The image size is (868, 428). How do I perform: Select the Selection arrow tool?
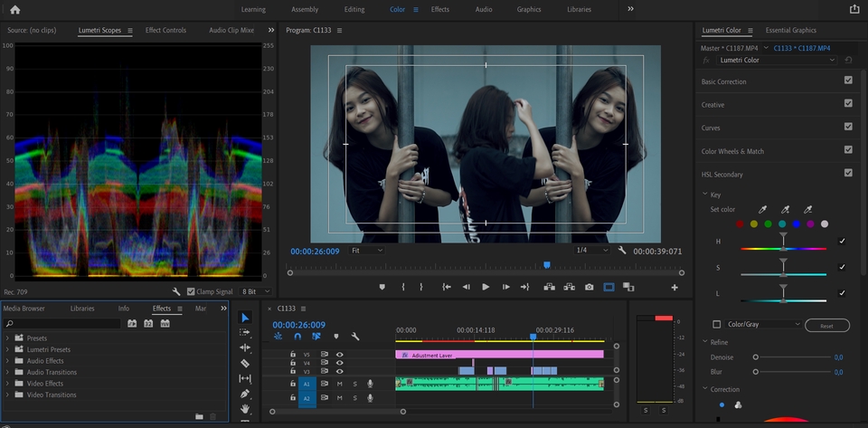[x=245, y=318]
